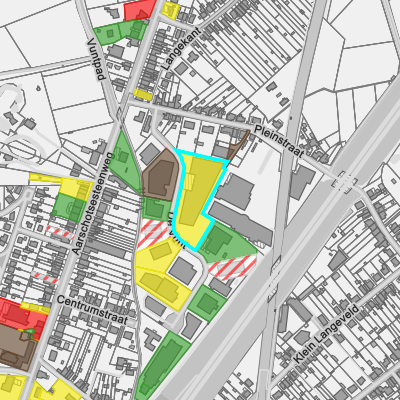Image resolution: width=400 pixels, height=400 pixels.
Task: Select the small green parcel below brown parcel
Action: 156,208
